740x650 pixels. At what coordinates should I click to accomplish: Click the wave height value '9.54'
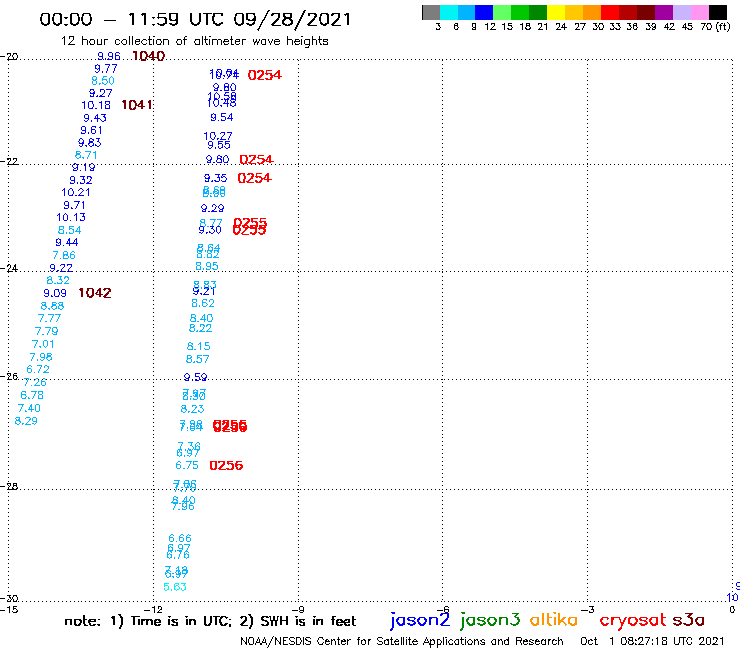pyautogui.click(x=222, y=117)
